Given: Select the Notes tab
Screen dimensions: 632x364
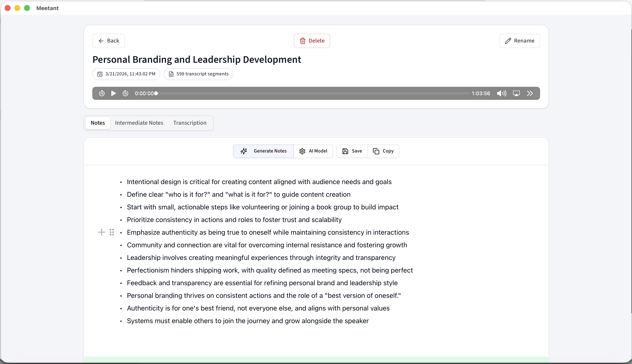Looking at the screenshot, I should (98, 123).
